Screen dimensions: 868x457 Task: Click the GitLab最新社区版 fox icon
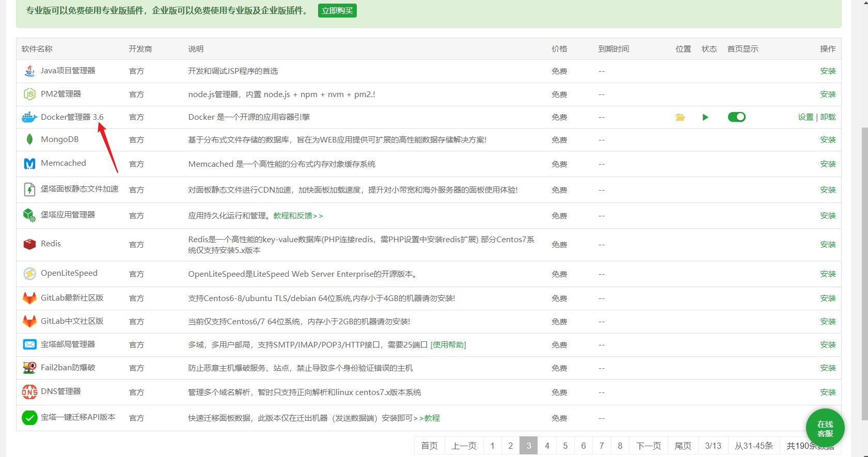click(x=29, y=298)
